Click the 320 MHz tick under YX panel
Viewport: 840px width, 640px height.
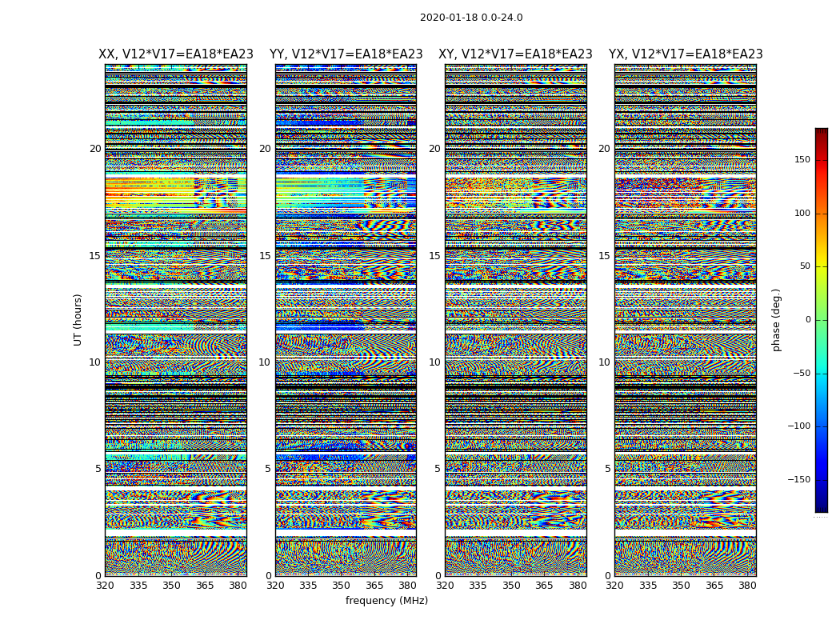[x=615, y=586]
